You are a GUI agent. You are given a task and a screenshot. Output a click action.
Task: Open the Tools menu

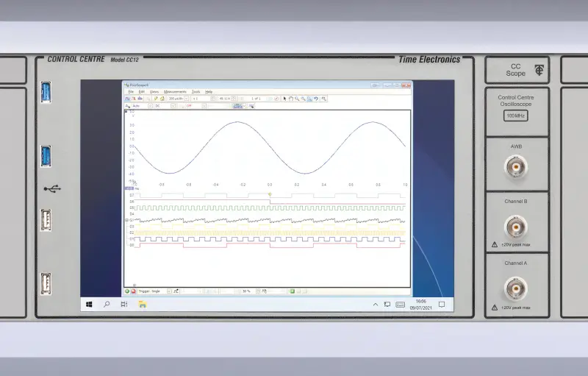(196, 91)
